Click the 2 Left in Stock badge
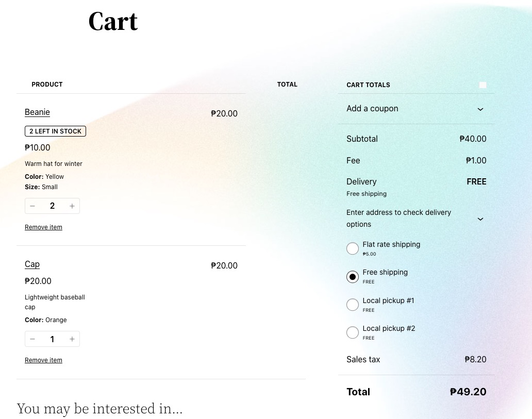The height and width of the screenshot is (419, 532). pyautogui.click(x=55, y=131)
